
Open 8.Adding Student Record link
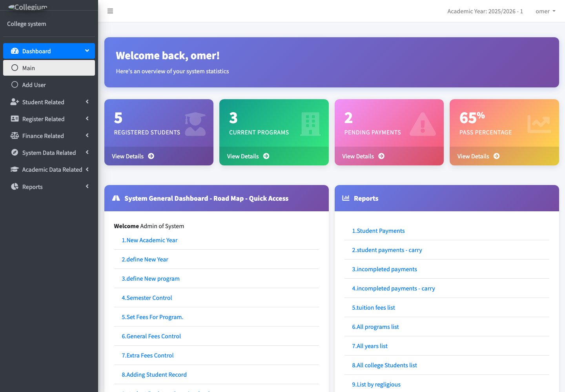point(154,374)
